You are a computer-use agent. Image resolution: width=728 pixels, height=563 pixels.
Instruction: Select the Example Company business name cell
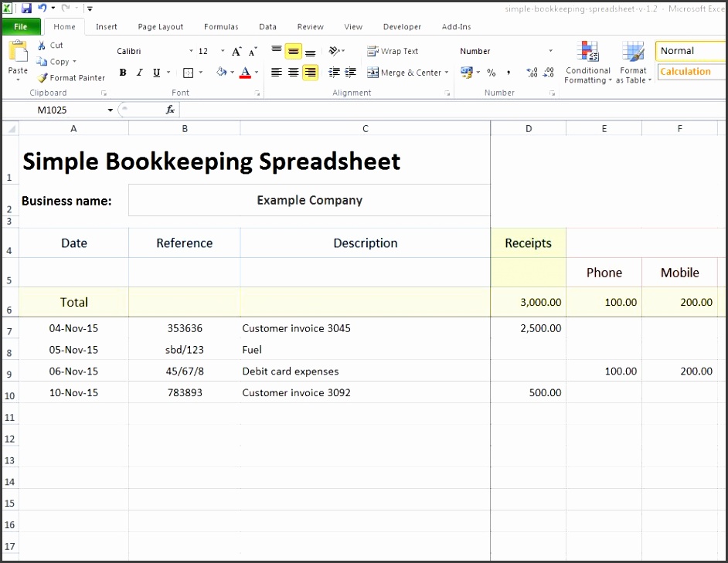point(309,200)
